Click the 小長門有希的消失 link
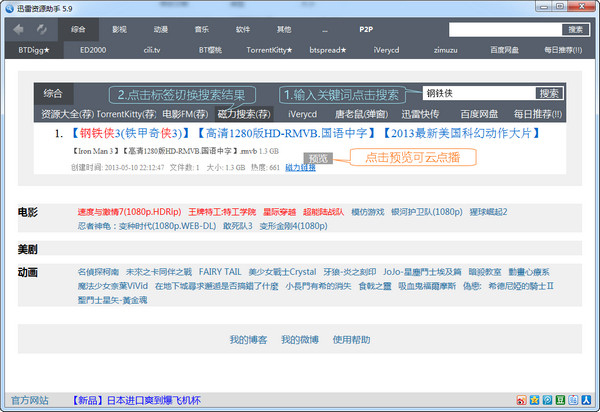Screen dimensions: 600x412 (x=318, y=286)
